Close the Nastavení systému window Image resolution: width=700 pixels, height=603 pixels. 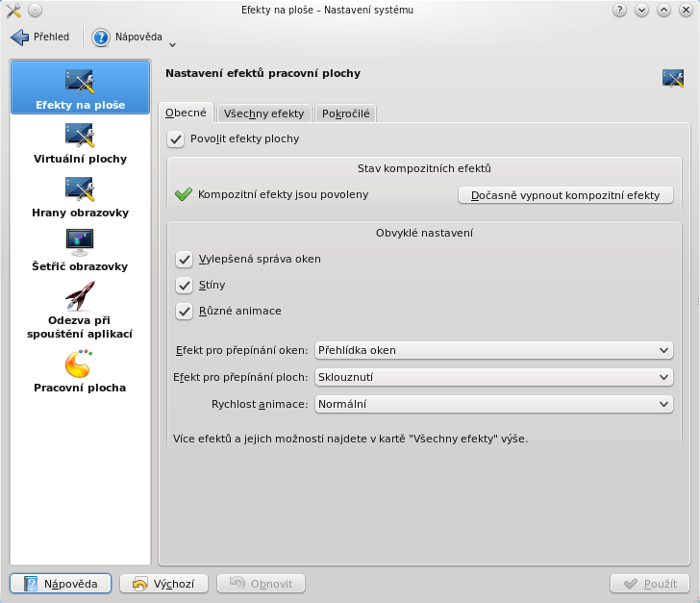686,10
